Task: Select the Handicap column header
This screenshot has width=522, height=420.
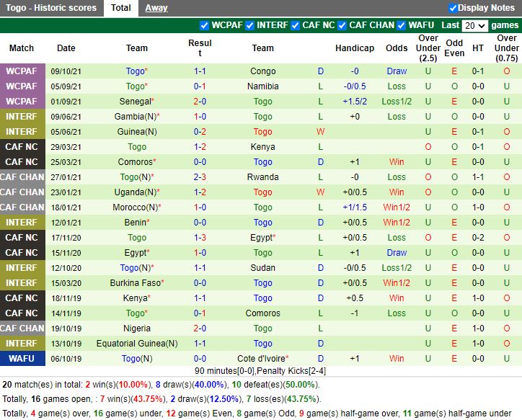Action: pos(355,48)
